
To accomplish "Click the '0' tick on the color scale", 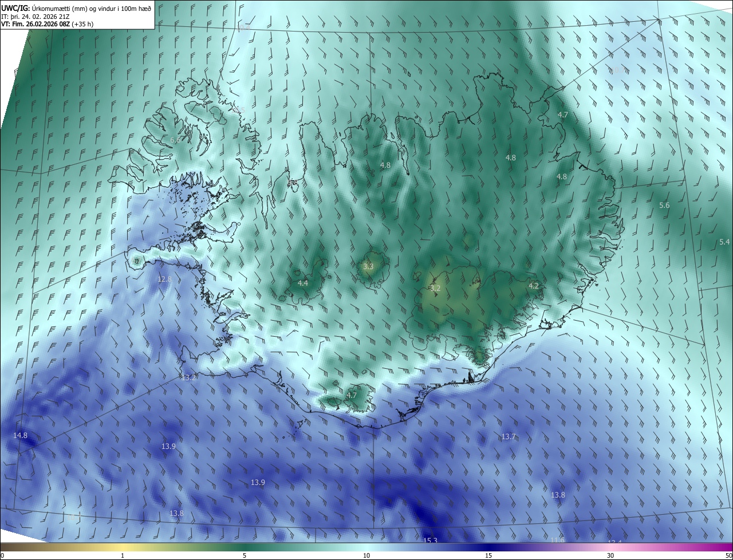I will click(x=2, y=556).
